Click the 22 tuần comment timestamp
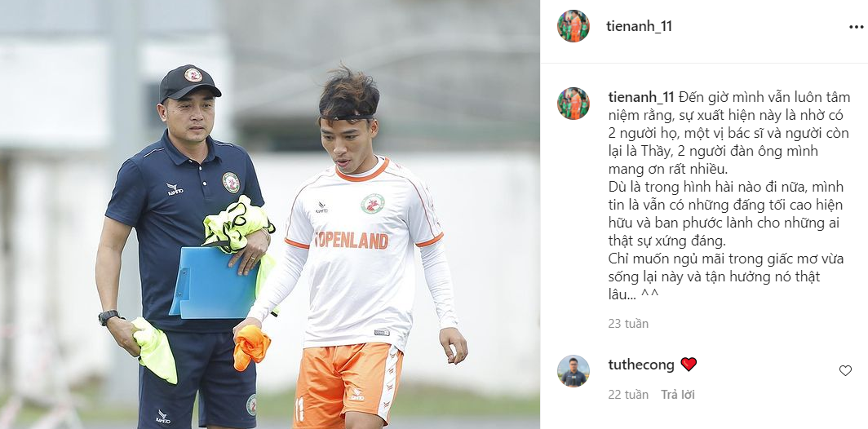The image size is (868, 429). (x=628, y=395)
